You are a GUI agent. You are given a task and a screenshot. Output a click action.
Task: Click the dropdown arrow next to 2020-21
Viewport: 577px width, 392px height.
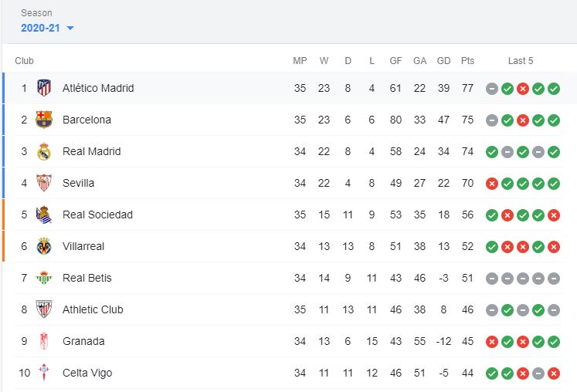[x=70, y=29]
